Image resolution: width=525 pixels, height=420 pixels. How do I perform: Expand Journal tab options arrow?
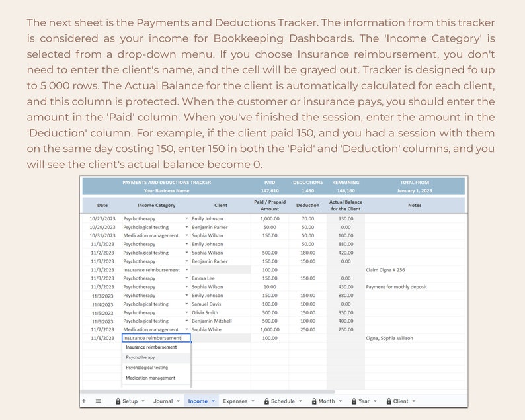178,401
